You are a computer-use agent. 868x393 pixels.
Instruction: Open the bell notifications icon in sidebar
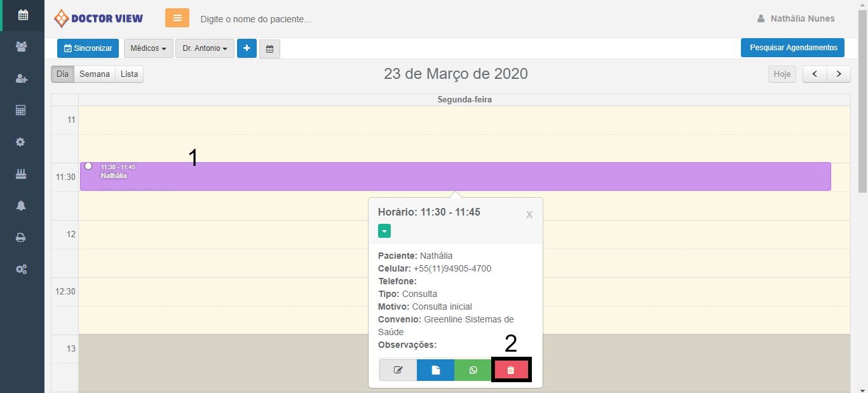click(x=22, y=205)
